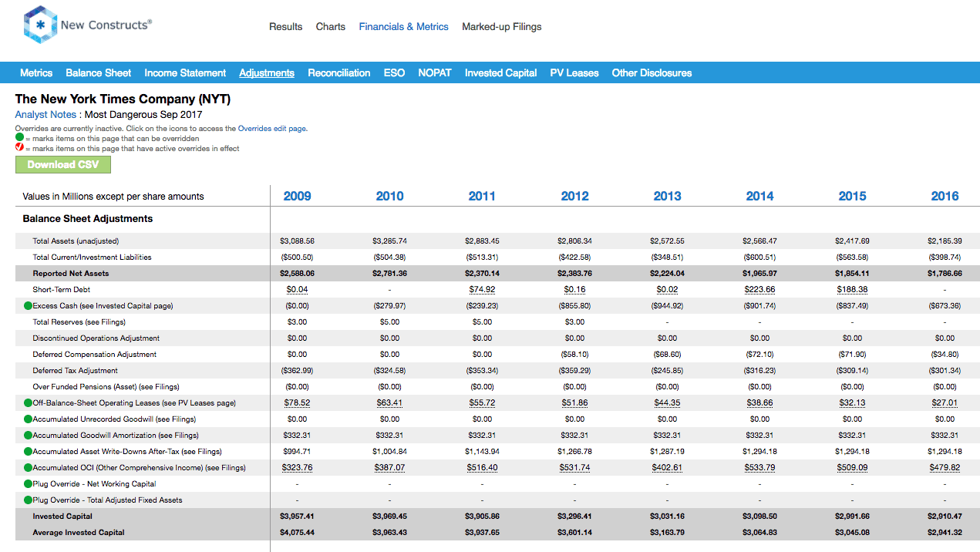Click green dot beside Accumulated Asset Write-Downs
This screenshot has width=980, height=552.
(x=28, y=452)
